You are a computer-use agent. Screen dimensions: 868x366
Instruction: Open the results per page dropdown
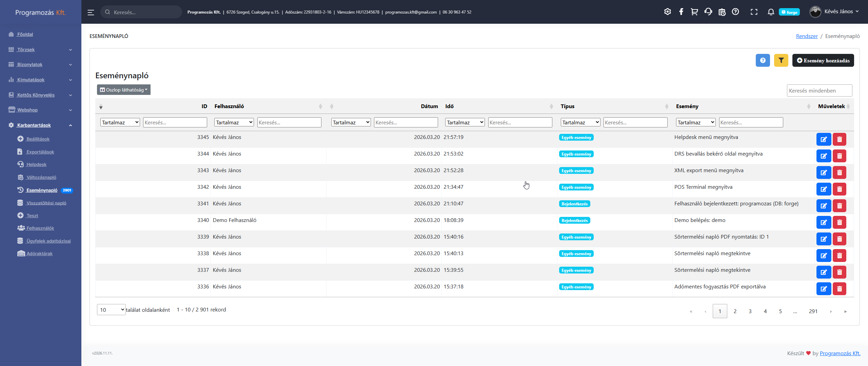pyautogui.click(x=111, y=310)
